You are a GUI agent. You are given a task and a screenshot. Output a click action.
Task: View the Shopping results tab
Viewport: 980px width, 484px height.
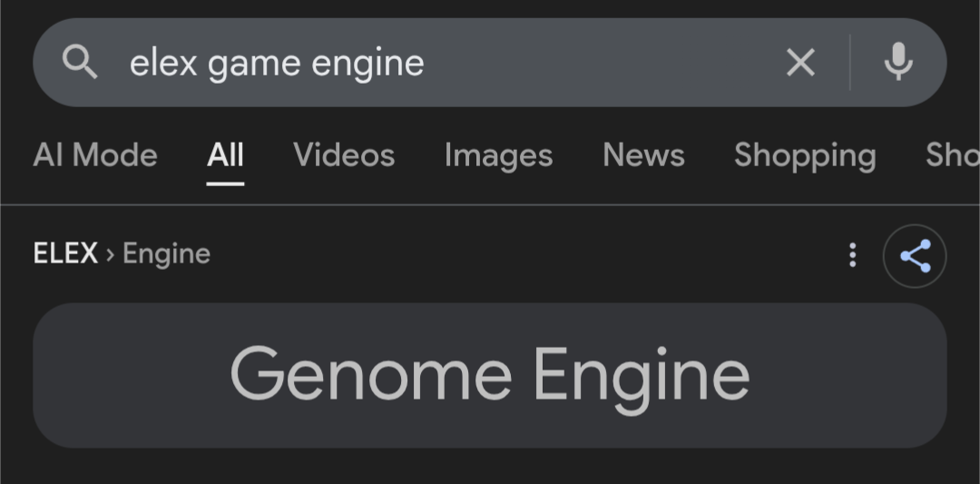[805, 155]
